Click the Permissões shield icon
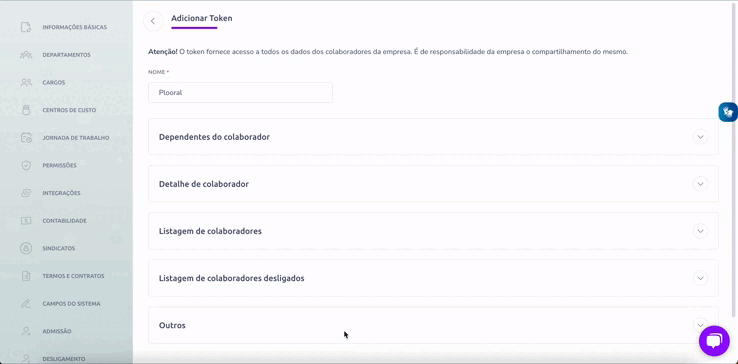The height and width of the screenshot is (364, 738). point(26,165)
